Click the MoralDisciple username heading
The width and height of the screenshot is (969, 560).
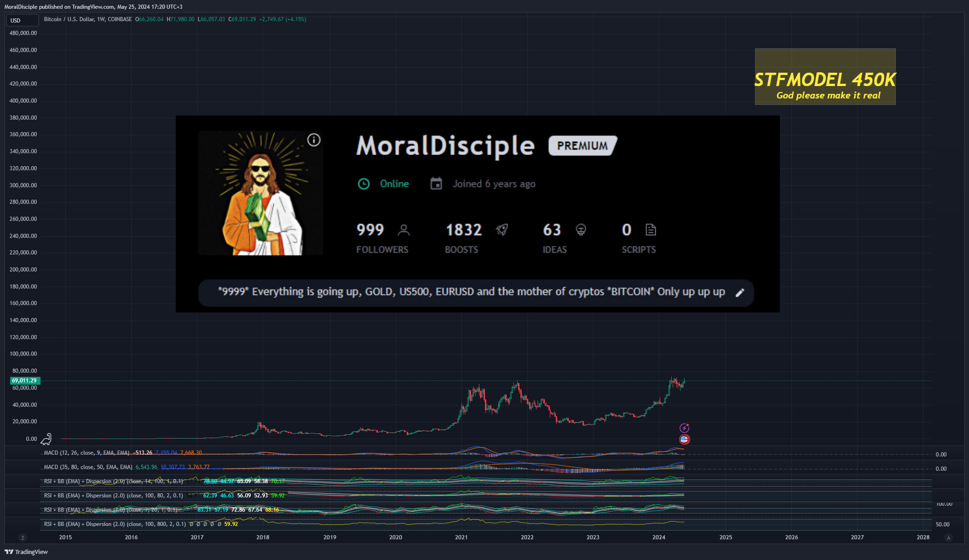445,146
